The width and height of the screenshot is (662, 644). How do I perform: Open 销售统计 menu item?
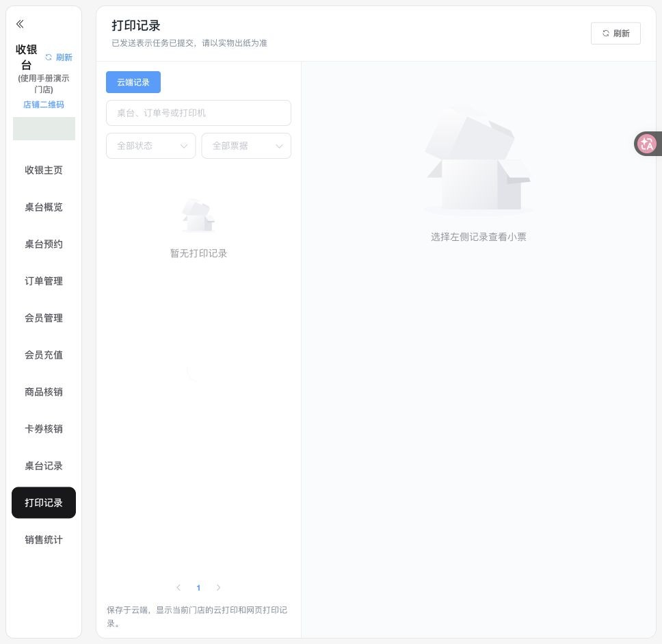[x=44, y=539]
